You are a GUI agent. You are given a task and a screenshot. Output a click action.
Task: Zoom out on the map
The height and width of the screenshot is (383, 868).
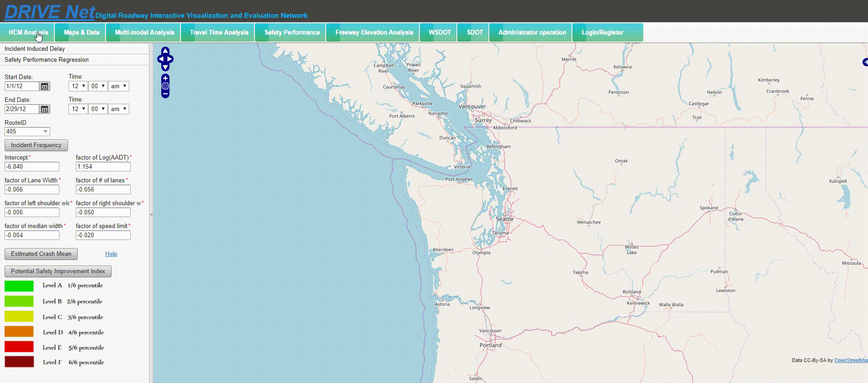click(x=165, y=94)
